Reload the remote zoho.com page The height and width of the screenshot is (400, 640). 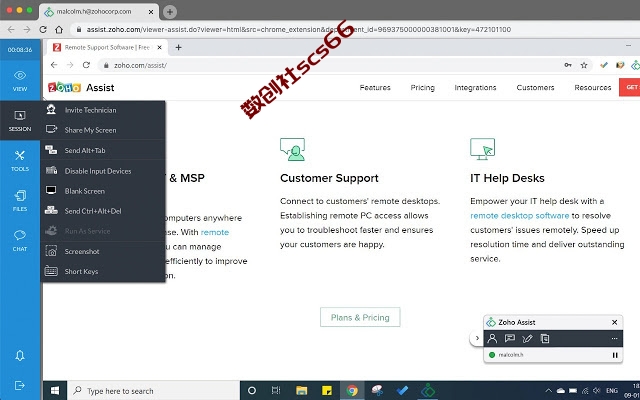[86, 65]
